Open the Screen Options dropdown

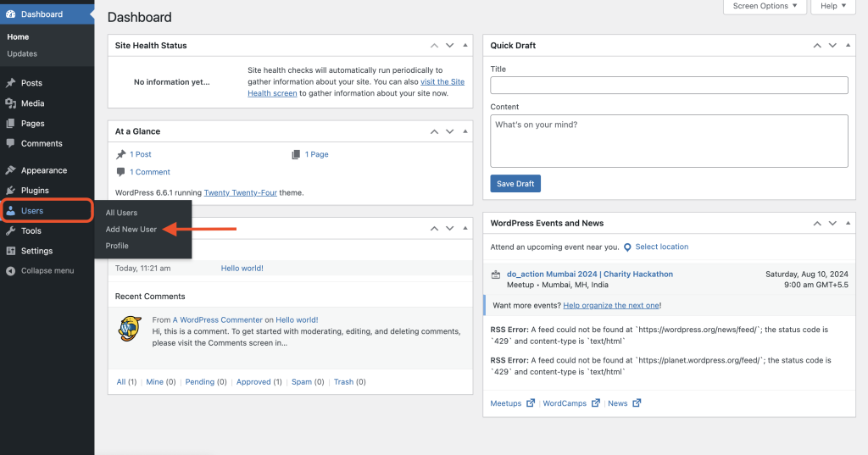pyautogui.click(x=765, y=6)
